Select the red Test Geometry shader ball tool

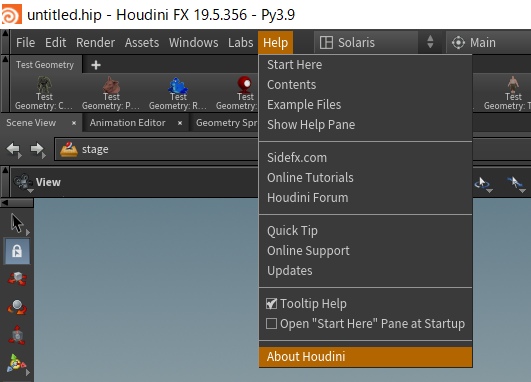(x=238, y=93)
